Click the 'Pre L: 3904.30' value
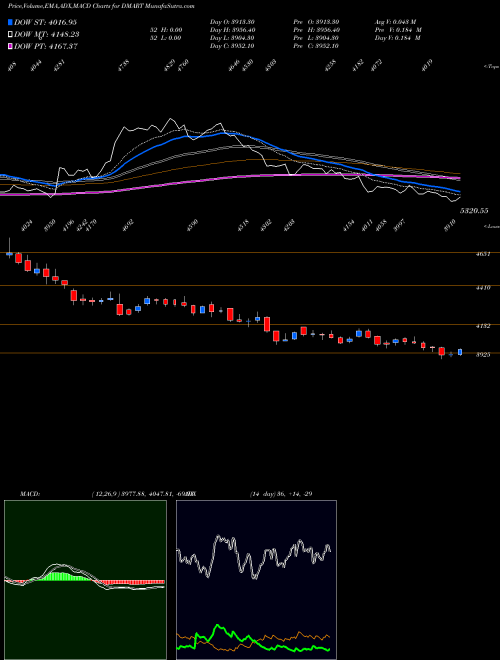The width and height of the screenshot is (500, 660). [x=316, y=38]
